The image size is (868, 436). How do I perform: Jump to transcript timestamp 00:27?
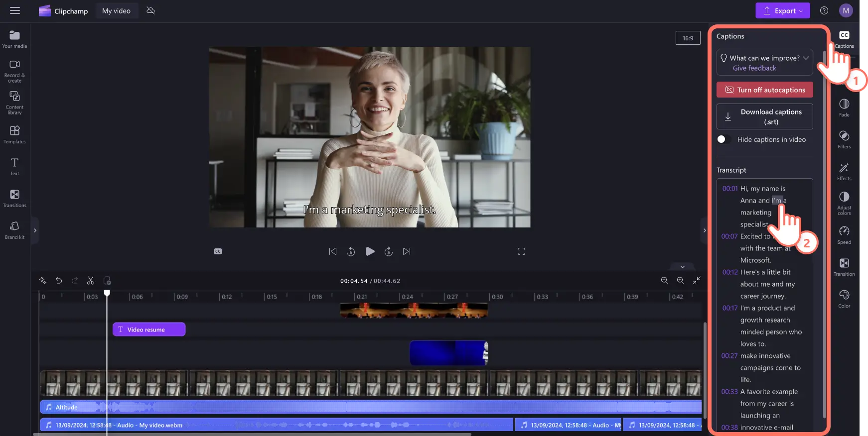729,356
